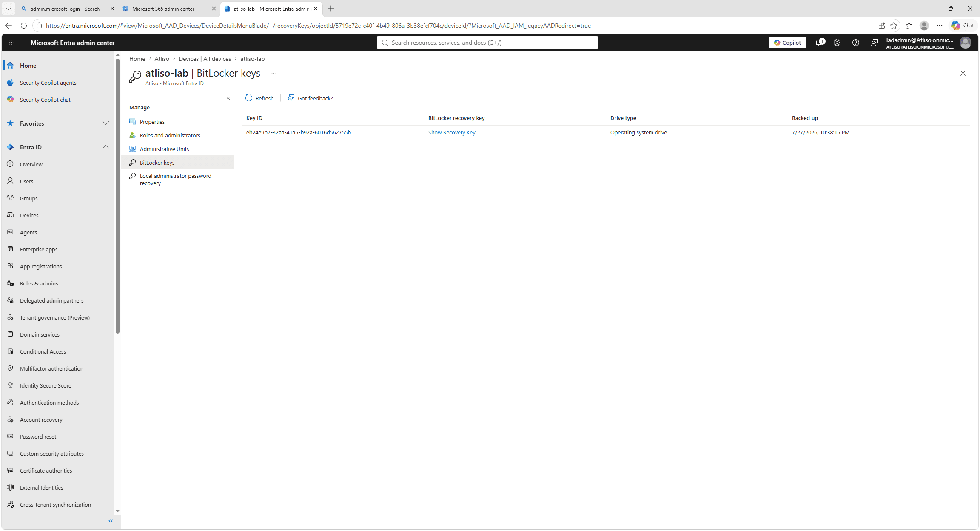
Task: Open a new browser tab
Action: click(x=331, y=9)
